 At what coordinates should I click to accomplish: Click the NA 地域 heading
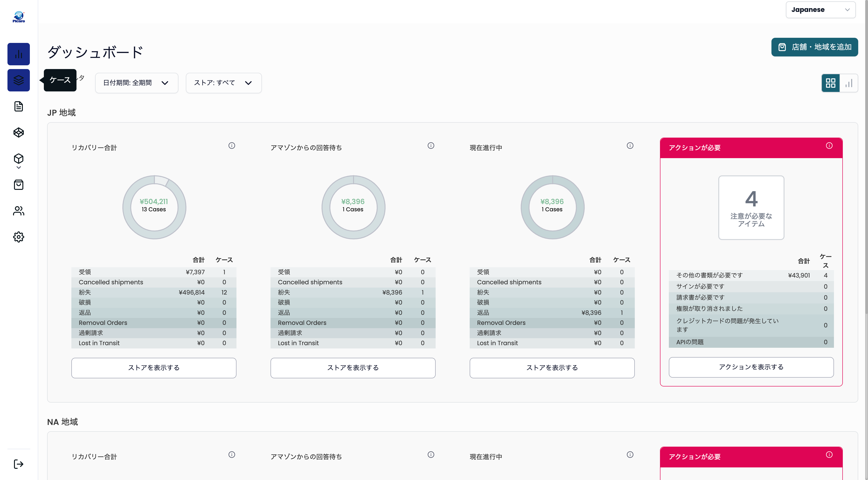tap(63, 422)
